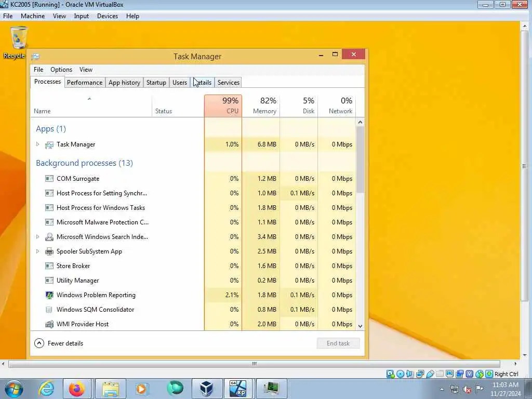Screen dimensions: 532x399
Task: Click VirtualBox horizontal scrollbar right arrow
Action: click(x=515, y=364)
